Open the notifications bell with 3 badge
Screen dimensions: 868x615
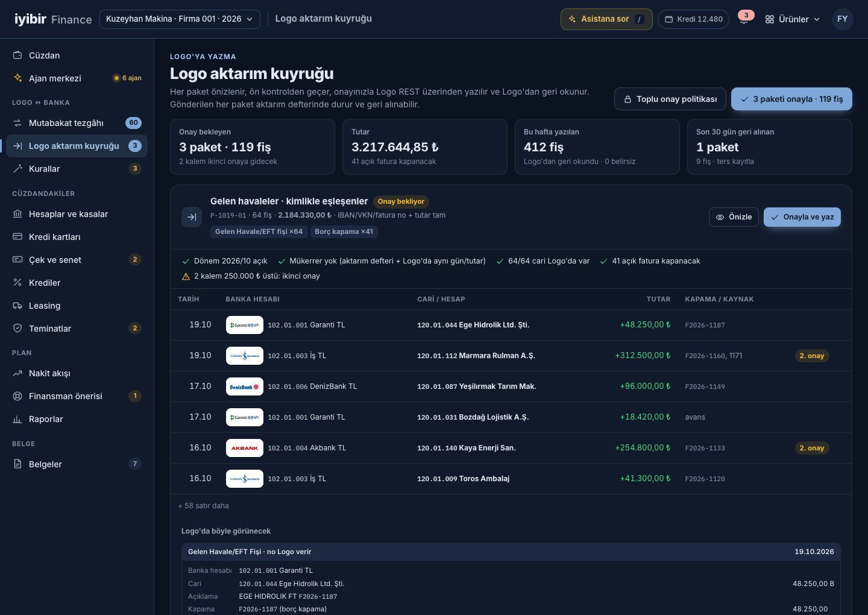point(744,19)
